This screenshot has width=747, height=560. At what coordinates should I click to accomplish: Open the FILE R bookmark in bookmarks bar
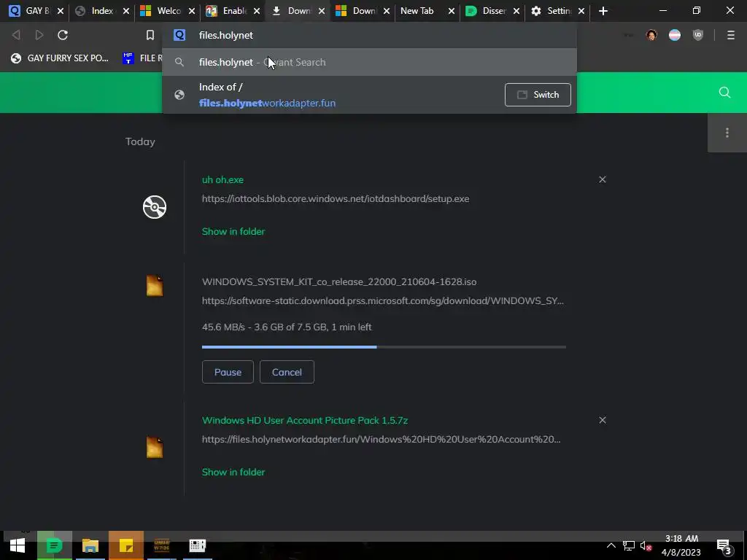pyautogui.click(x=142, y=58)
